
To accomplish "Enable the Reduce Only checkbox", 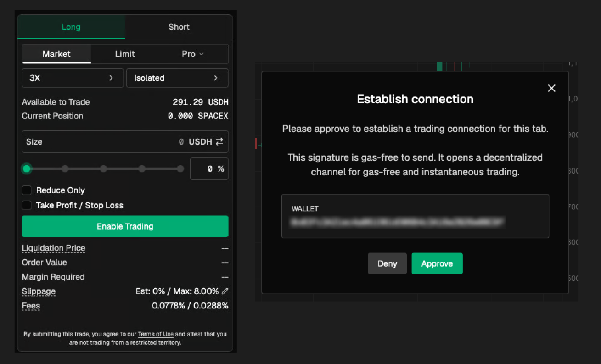I will [27, 190].
